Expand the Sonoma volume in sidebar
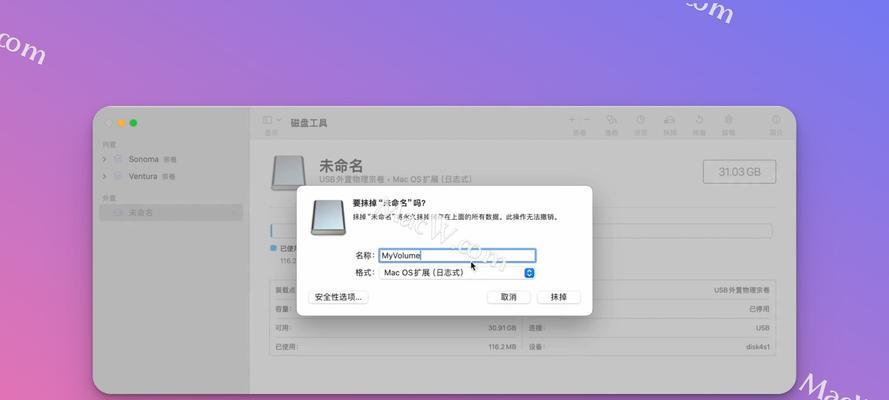Screen dimensions: 889x400 click(104, 159)
